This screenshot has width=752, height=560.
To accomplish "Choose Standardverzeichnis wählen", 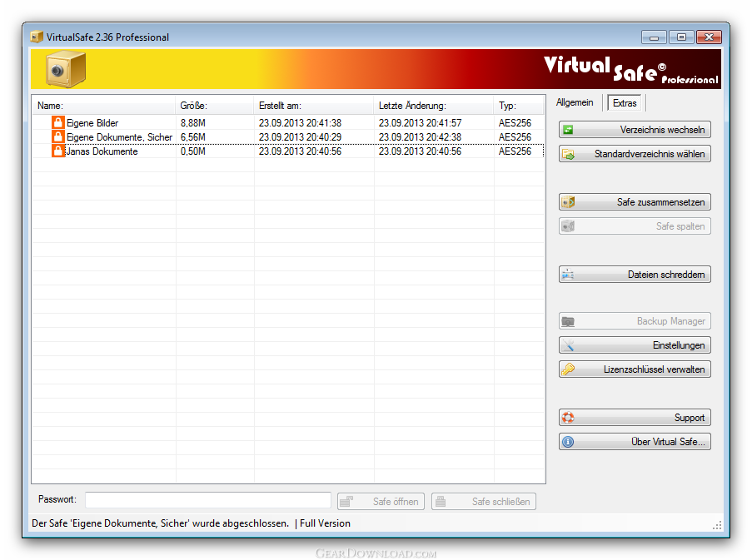I will pyautogui.click(x=635, y=154).
